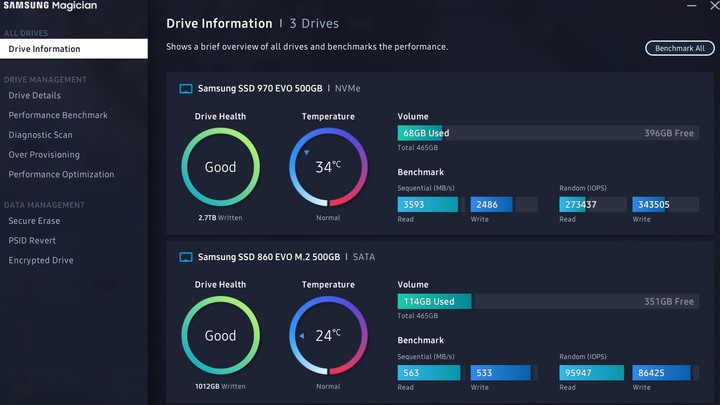Click the Good drive health ring of 970 EVO
The image size is (720, 405).
(x=220, y=167)
